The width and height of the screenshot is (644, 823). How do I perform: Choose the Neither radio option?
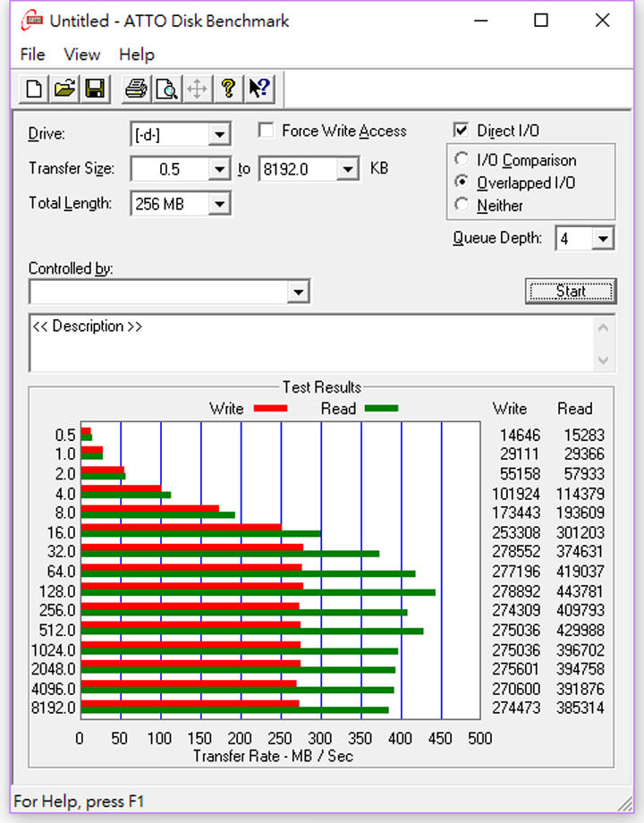point(462,205)
